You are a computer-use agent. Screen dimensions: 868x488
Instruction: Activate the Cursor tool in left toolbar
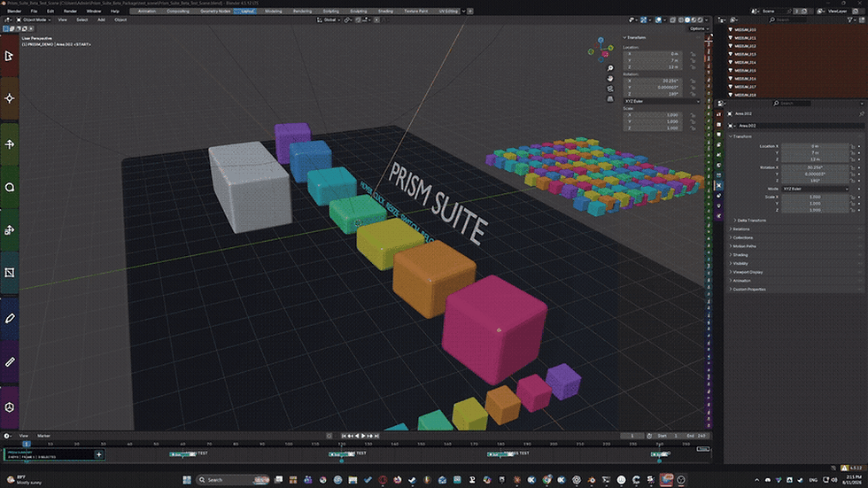point(10,98)
